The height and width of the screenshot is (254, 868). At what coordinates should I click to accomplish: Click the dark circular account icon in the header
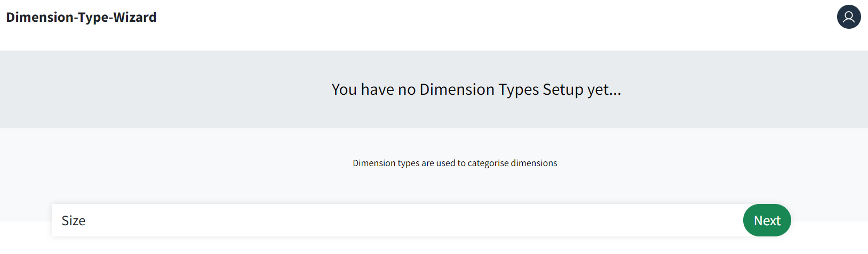[849, 17]
